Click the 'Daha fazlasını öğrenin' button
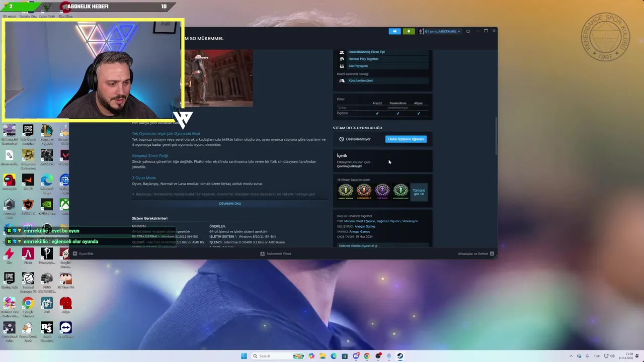 click(x=406, y=139)
